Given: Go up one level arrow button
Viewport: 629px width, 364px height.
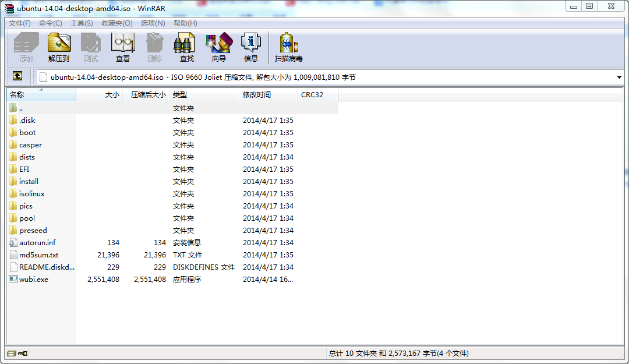Looking at the screenshot, I should point(17,76).
